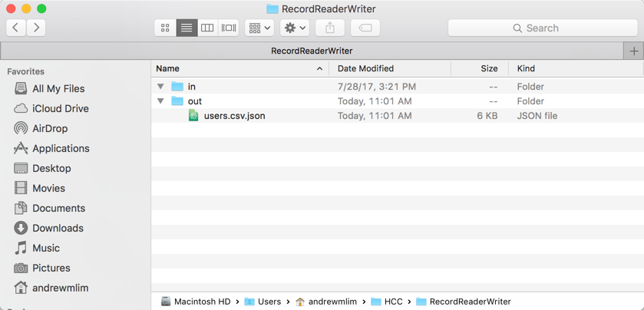Select the 'in' folder row
This screenshot has height=310, width=644.
click(397, 87)
